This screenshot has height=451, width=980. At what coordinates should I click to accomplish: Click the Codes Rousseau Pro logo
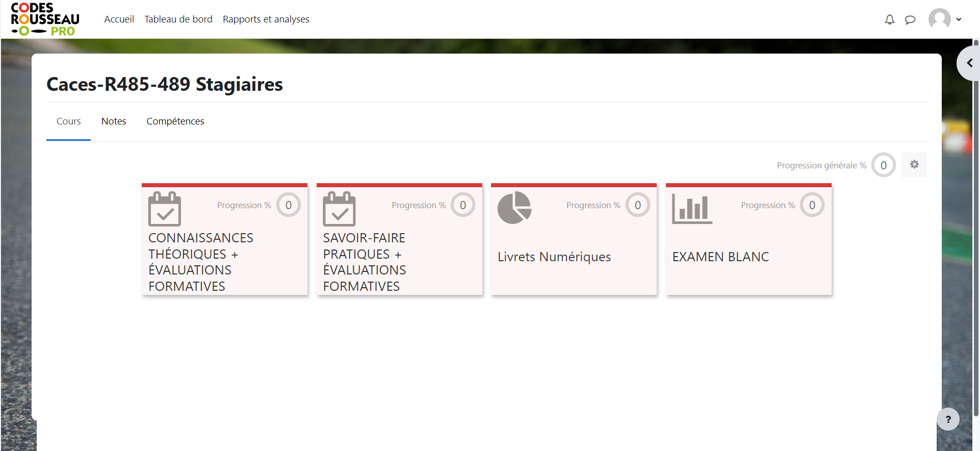pyautogui.click(x=45, y=19)
